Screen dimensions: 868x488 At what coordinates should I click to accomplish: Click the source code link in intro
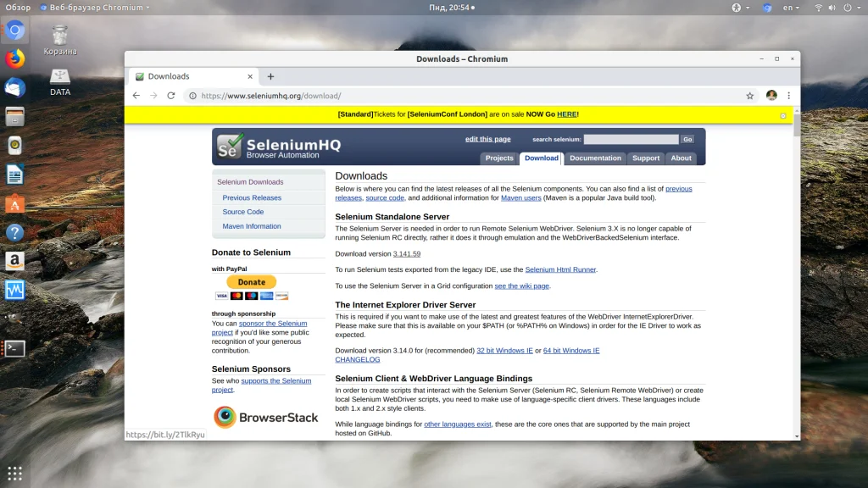coord(385,198)
